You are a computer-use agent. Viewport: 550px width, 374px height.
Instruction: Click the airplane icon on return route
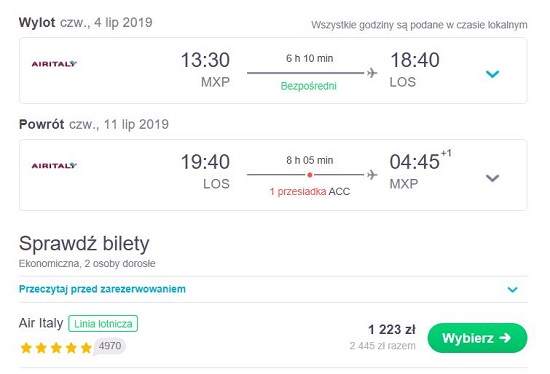pyautogui.click(x=372, y=175)
